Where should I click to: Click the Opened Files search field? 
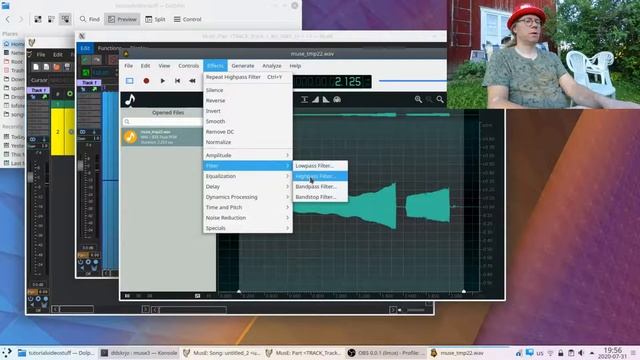coord(162,122)
